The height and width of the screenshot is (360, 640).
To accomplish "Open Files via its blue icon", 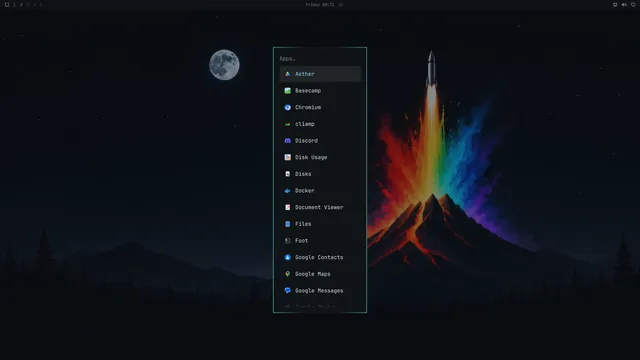I will tap(287, 224).
